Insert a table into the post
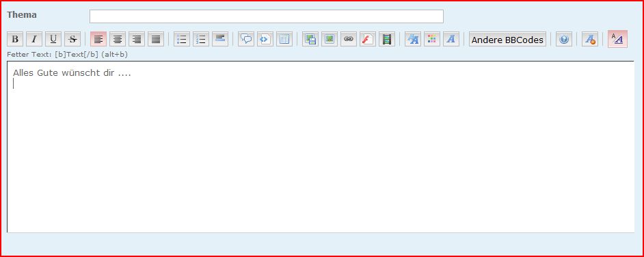The width and height of the screenshot is (644, 257). click(x=284, y=40)
